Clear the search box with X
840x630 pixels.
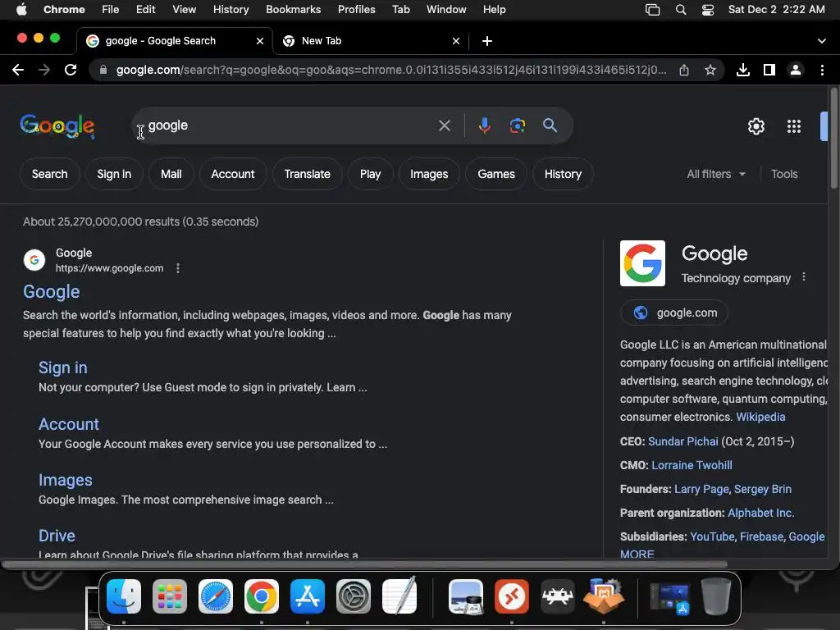pos(444,126)
